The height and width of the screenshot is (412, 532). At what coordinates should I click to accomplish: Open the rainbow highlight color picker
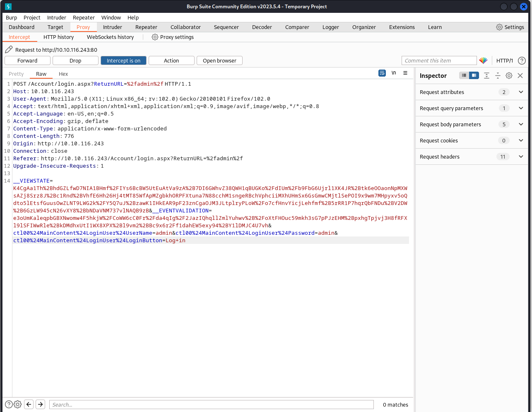483,60
